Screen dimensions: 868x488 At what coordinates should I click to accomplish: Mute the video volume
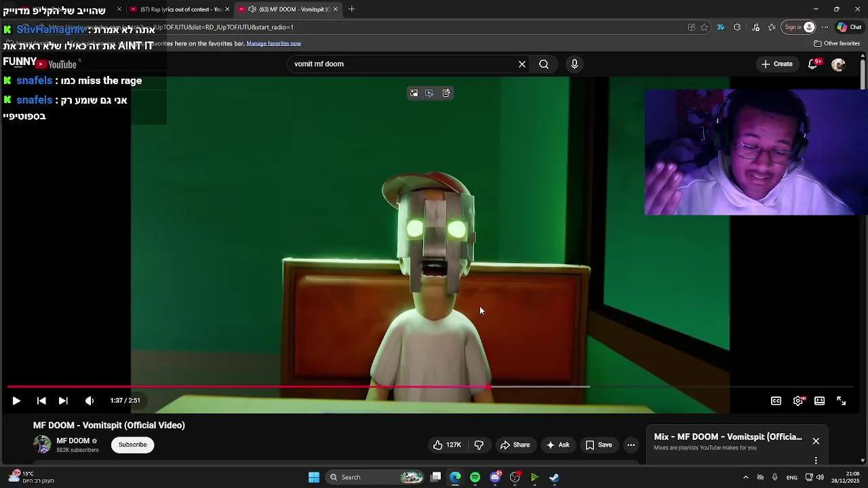tap(90, 401)
